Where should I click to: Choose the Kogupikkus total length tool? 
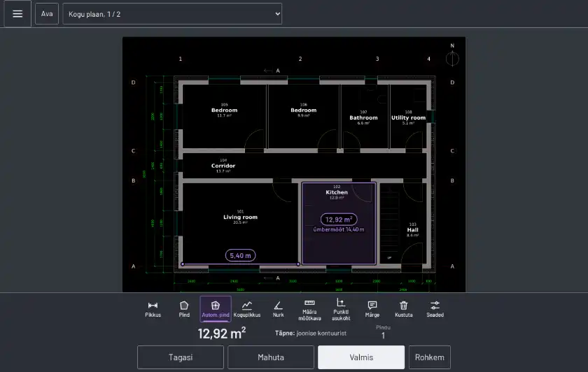point(246,309)
